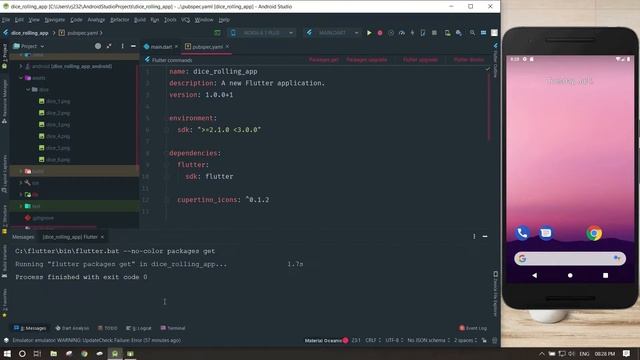
Task: Open the Messages app icon on the emulator
Action: (x=546, y=233)
